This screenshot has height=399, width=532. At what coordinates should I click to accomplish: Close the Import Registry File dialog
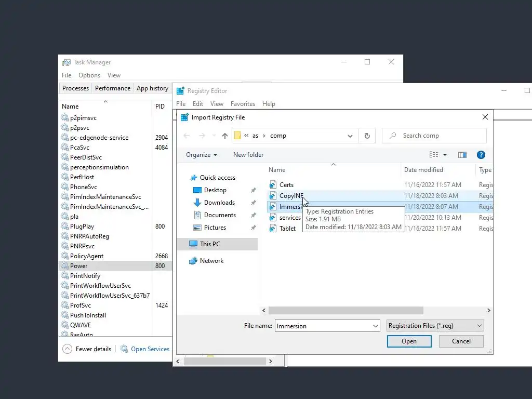[x=485, y=117]
